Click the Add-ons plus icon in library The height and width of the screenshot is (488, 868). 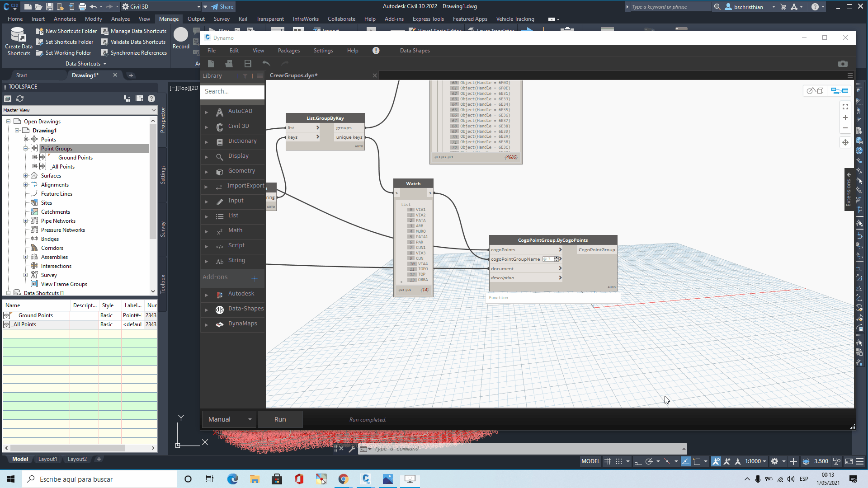(254, 278)
